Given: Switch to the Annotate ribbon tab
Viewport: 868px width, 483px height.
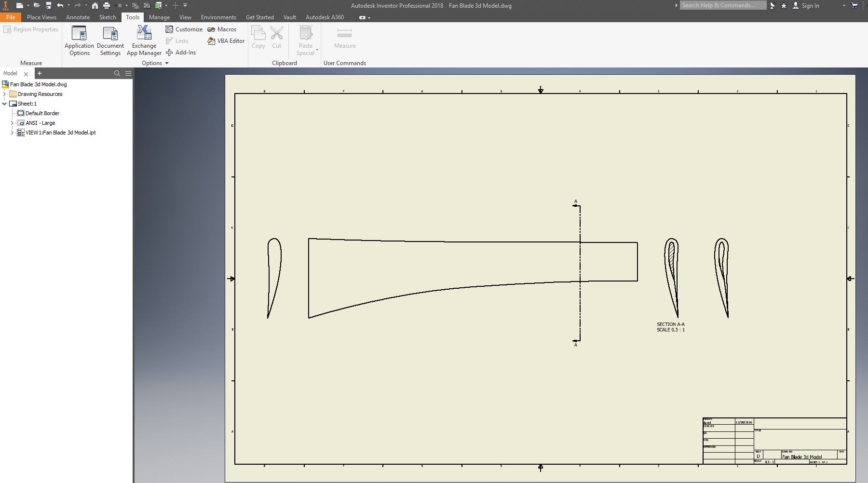Looking at the screenshot, I should pyautogui.click(x=78, y=17).
